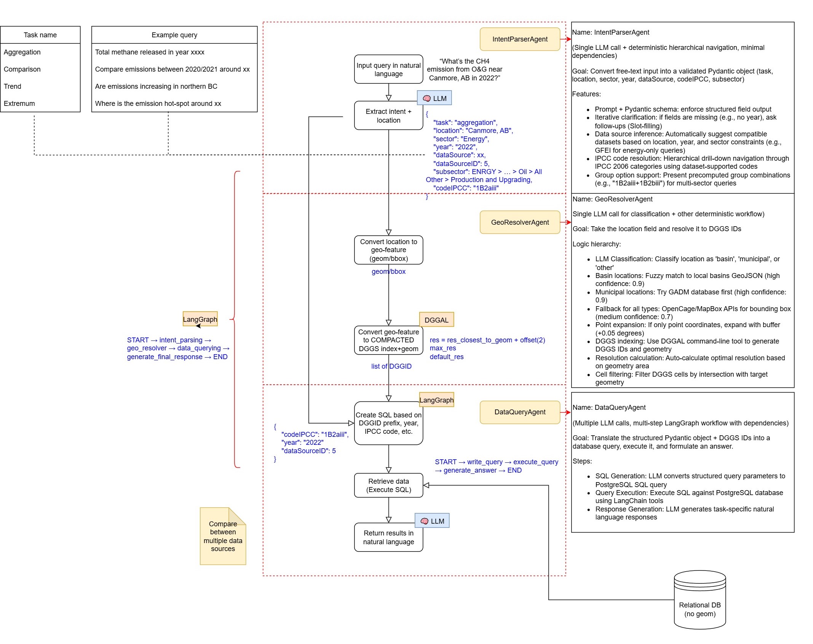This screenshot has width=813, height=644.
Task: Click Convert geo-feature to COMPACTED DGGS node
Action: [x=388, y=340]
